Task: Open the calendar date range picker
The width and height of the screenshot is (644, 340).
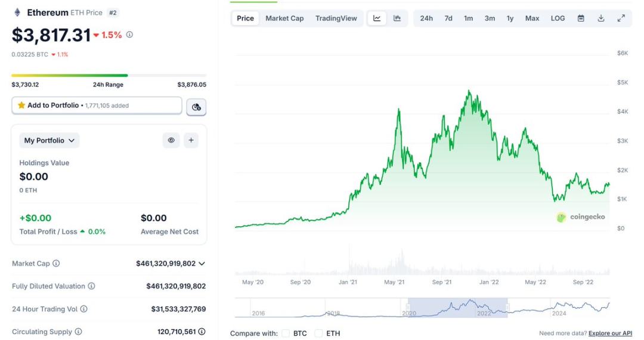Action: pyautogui.click(x=581, y=18)
